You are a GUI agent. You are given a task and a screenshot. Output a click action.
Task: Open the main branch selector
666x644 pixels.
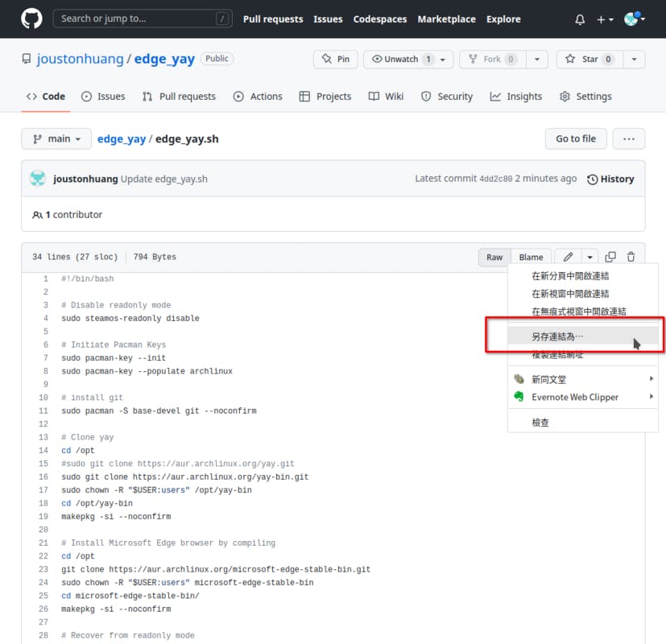pos(56,138)
